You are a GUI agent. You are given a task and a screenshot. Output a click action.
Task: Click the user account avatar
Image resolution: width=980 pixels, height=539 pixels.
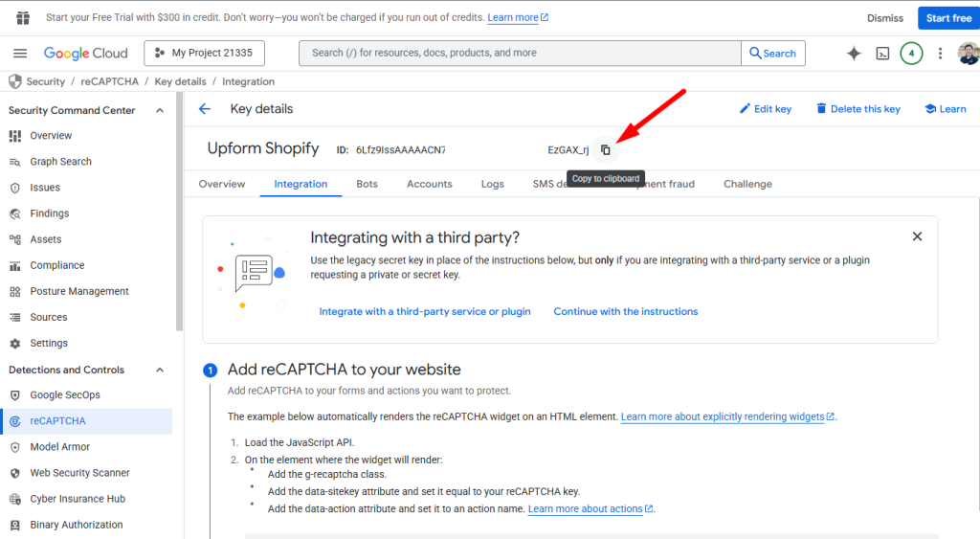click(969, 54)
